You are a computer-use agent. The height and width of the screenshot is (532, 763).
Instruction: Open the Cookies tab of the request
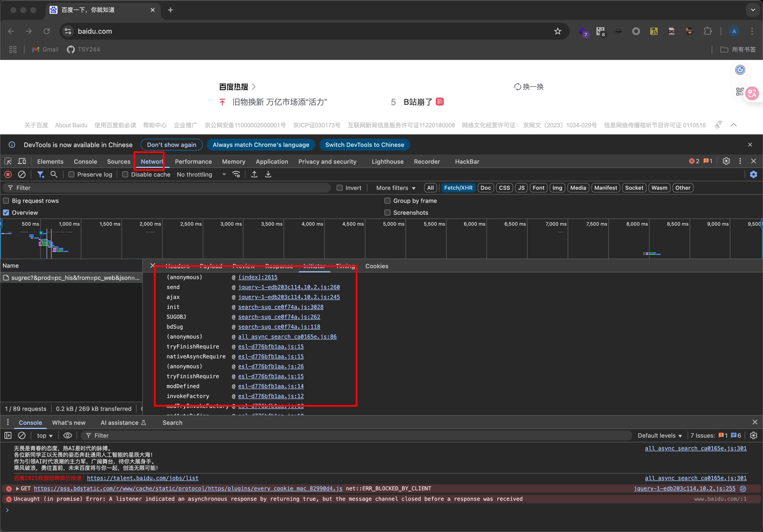(377, 266)
